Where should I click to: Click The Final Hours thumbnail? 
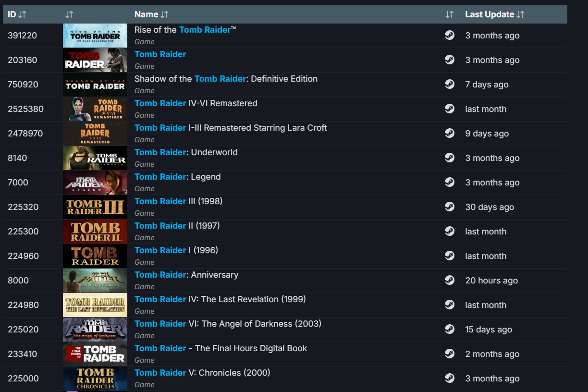[x=95, y=354]
